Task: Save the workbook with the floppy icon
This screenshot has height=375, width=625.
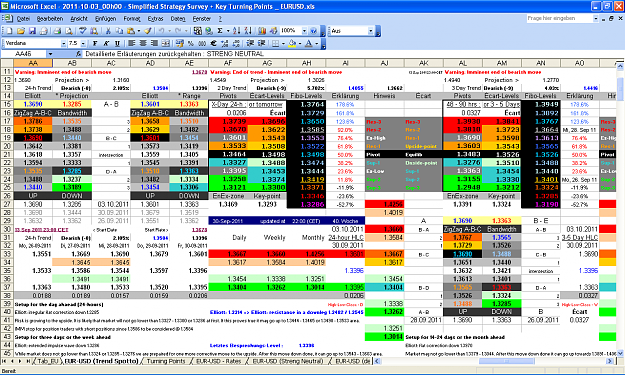Action: 32,31
